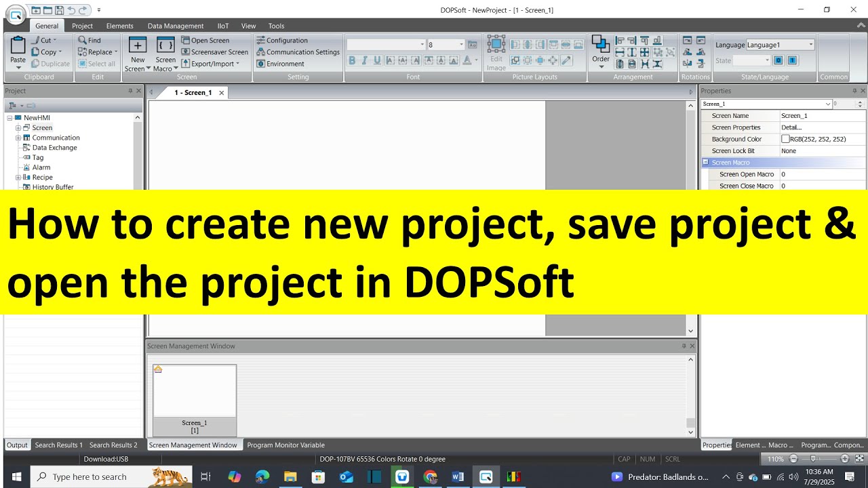Open the IIoT ribbon tab
868x488 pixels.
(223, 26)
